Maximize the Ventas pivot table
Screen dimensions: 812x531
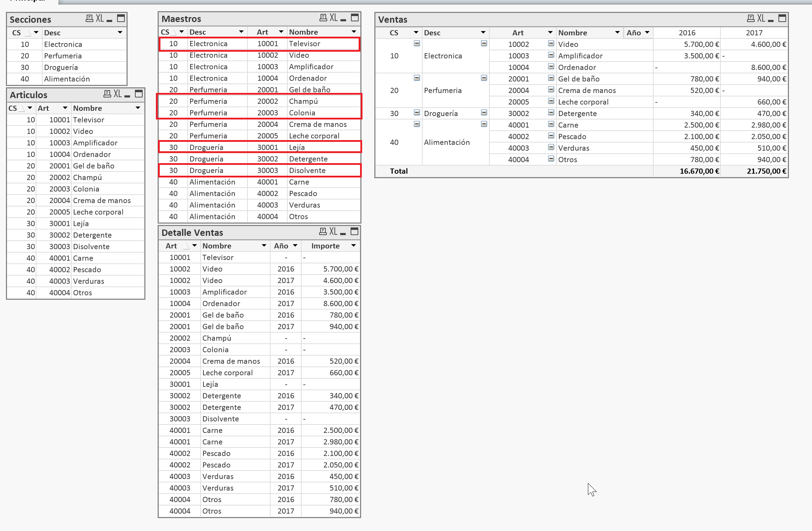tap(782, 19)
